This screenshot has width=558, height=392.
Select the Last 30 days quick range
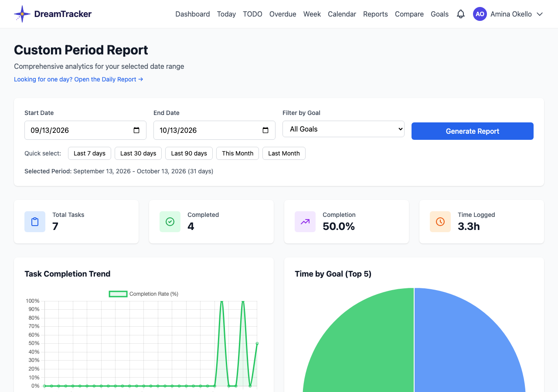click(138, 153)
